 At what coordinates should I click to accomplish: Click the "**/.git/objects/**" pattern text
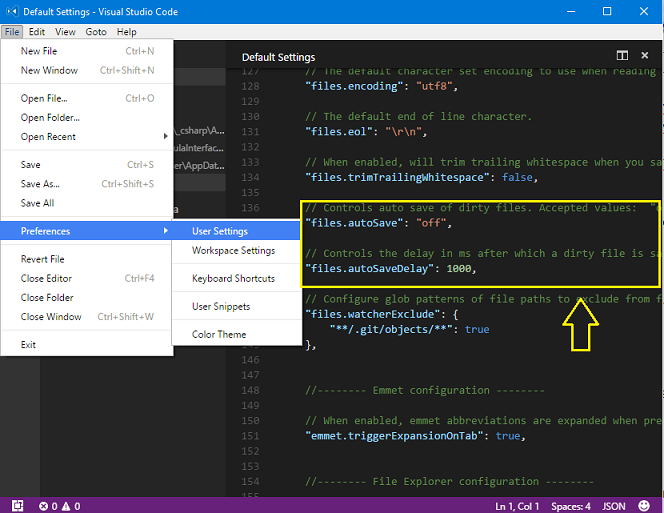tap(391, 329)
